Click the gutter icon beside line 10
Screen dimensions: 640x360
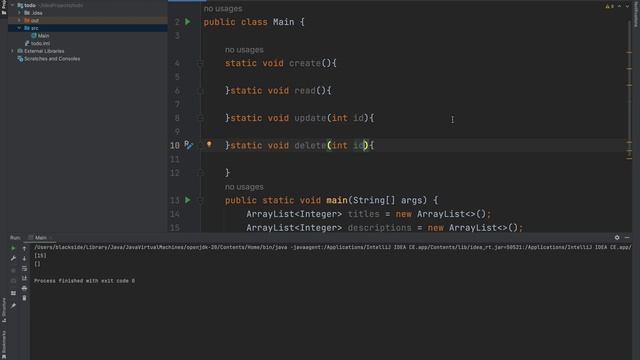(188, 145)
